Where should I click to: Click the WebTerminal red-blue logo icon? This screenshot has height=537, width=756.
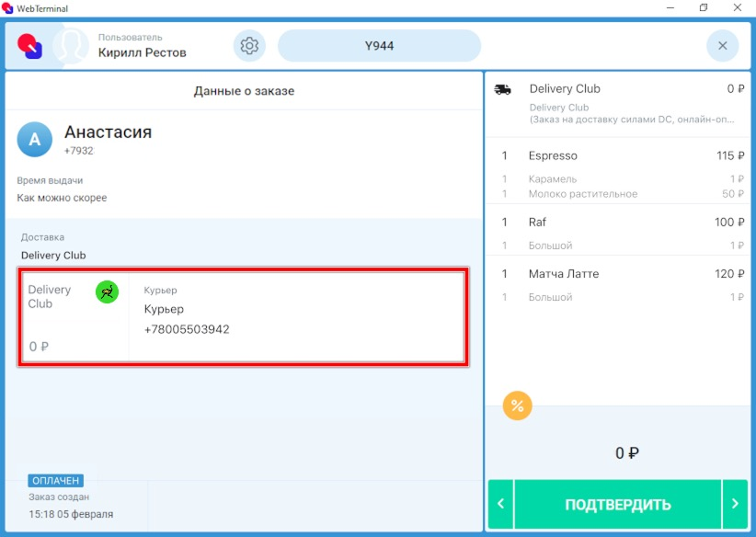pyautogui.click(x=30, y=46)
